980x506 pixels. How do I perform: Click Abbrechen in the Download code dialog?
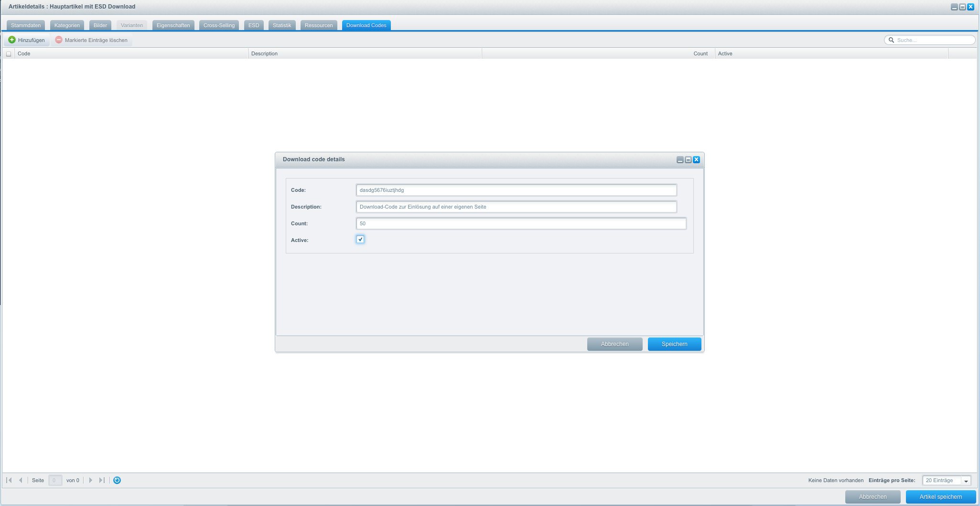(614, 344)
